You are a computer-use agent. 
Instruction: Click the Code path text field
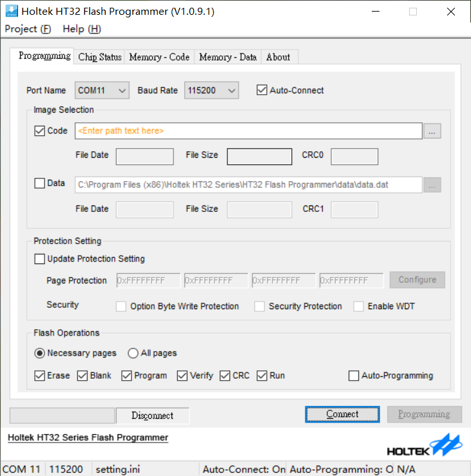coord(248,131)
